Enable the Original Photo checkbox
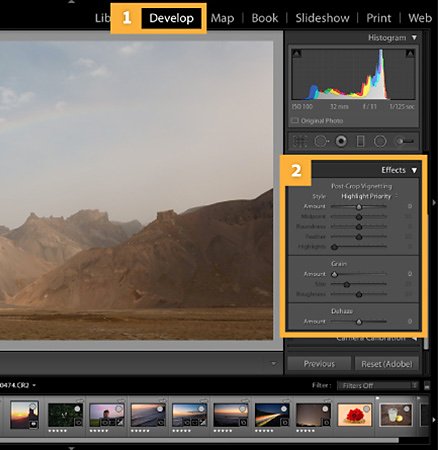This screenshot has height=450, width=438. click(x=294, y=120)
